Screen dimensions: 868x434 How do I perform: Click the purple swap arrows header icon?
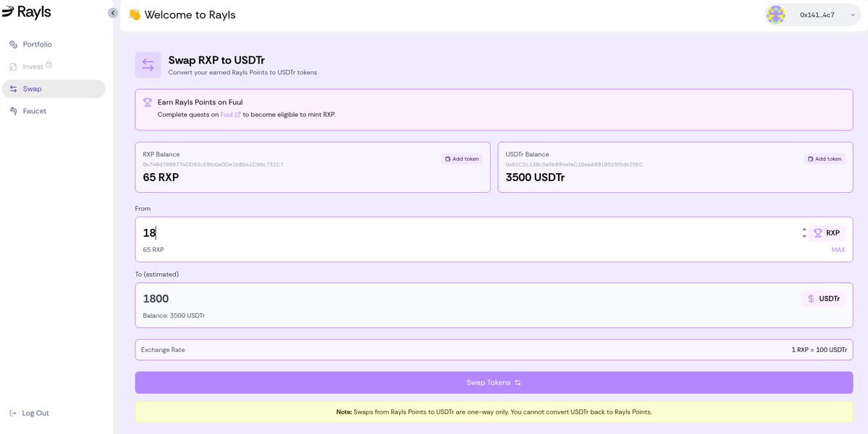(x=148, y=64)
